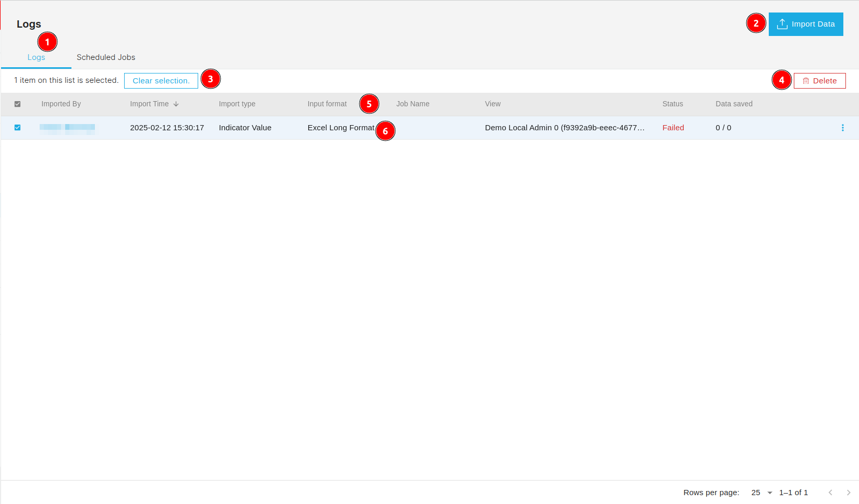Go to the next page arrow
Screen dimensions: 859x504
pos(849,493)
